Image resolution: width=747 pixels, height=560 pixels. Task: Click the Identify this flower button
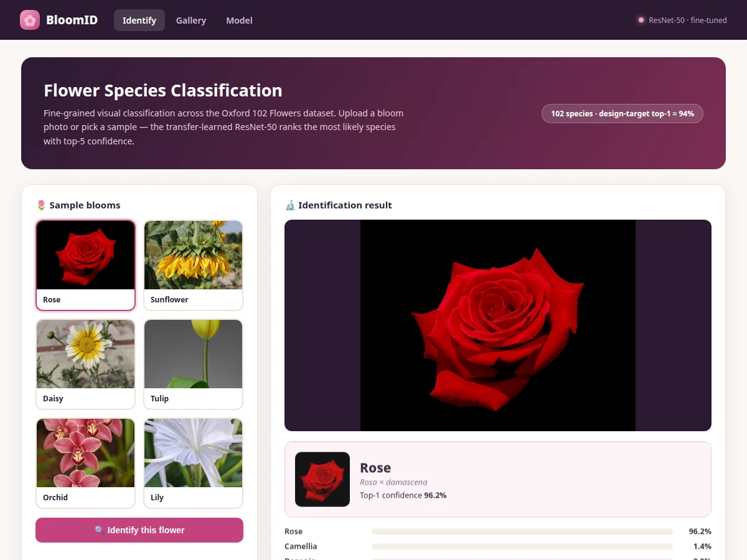139,530
